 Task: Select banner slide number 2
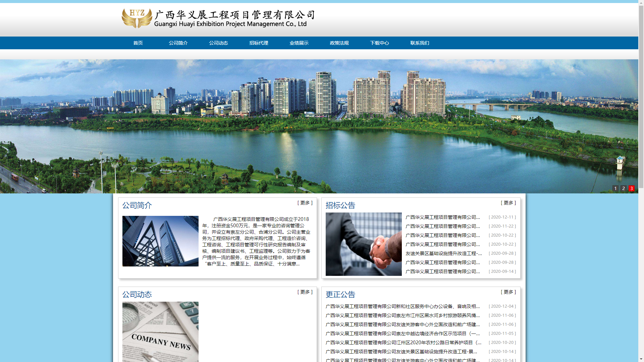(624, 188)
